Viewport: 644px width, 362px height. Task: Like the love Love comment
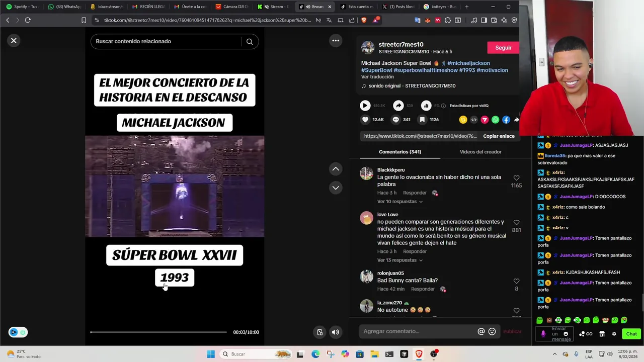point(516,223)
